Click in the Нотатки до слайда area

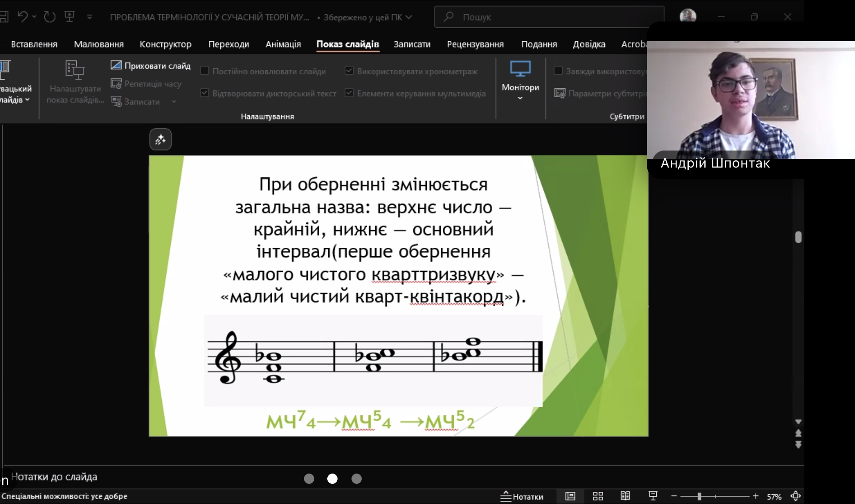[x=54, y=477]
